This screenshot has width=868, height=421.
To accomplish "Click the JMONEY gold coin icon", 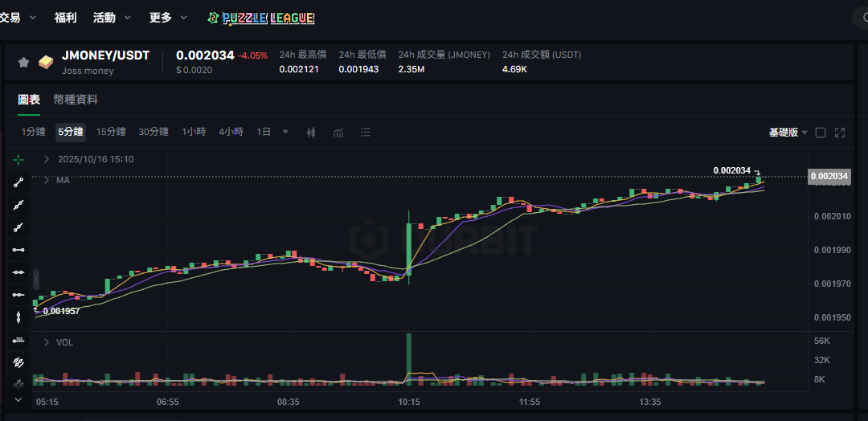I will pyautogui.click(x=45, y=62).
